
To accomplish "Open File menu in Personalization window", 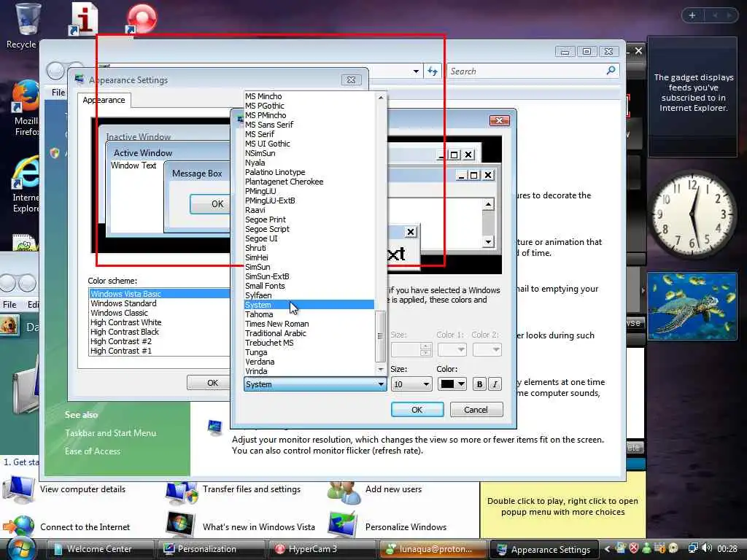I will coord(58,93).
